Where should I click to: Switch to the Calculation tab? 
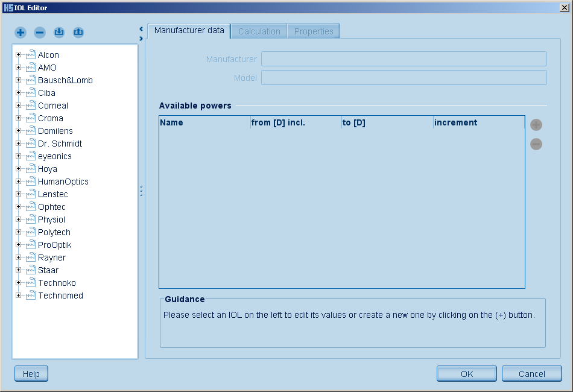[259, 31]
